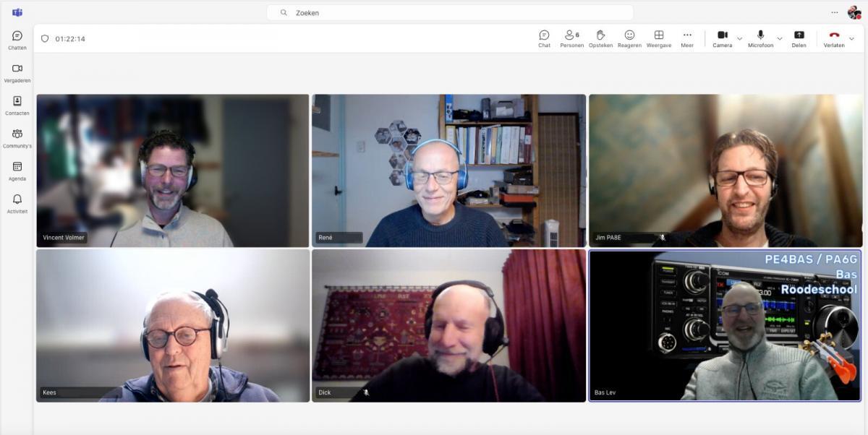This screenshot has width=868, height=435.
Task: Go to the Agenda tab
Action: point(17,171)
